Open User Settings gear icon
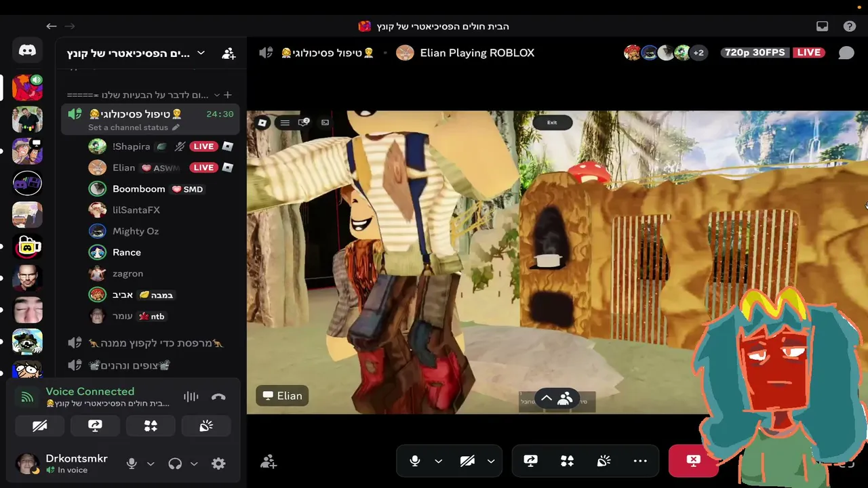The width and height of the screenshot is (868, 488). pos(218,464)
